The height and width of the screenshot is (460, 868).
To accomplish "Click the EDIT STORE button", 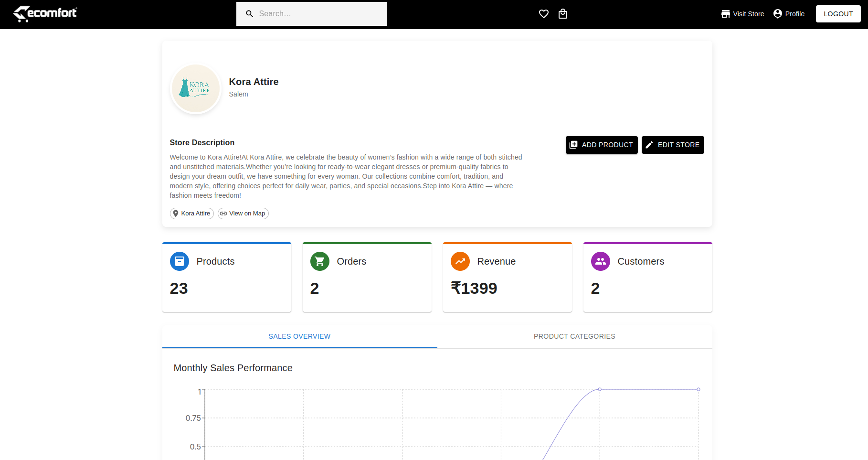I will [673, 145].
